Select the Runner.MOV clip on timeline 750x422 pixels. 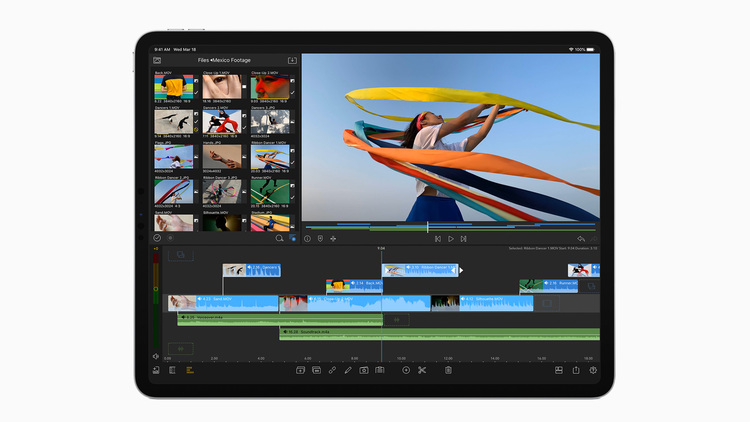549,286
